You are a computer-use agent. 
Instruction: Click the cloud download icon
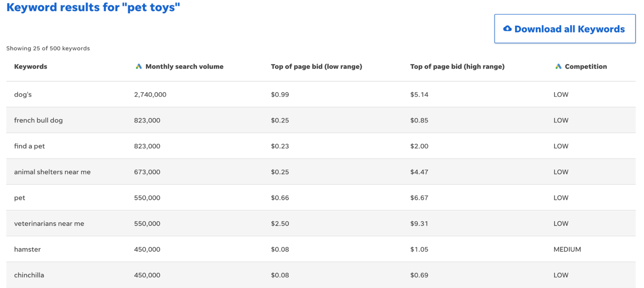[508, 29]
